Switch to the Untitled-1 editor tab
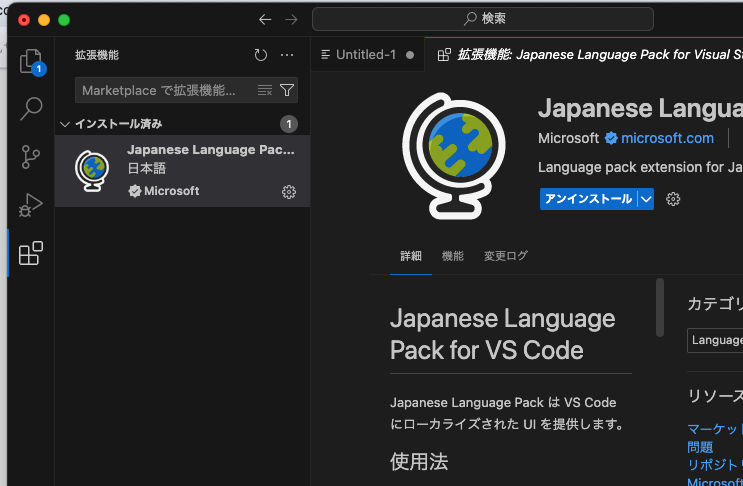The height and width of the screenshot is (486, 743). 367,55
